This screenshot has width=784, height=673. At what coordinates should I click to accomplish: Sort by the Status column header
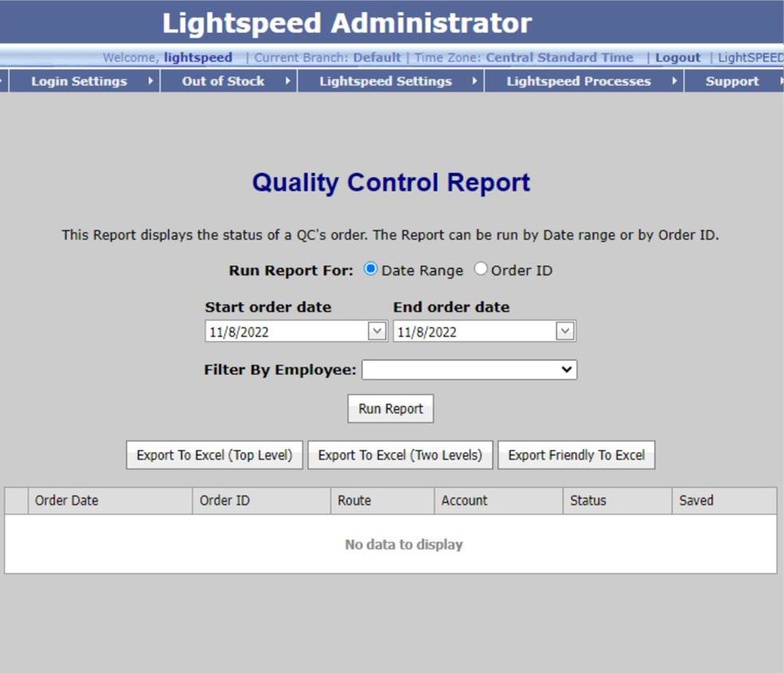click(x=617, y=501)
